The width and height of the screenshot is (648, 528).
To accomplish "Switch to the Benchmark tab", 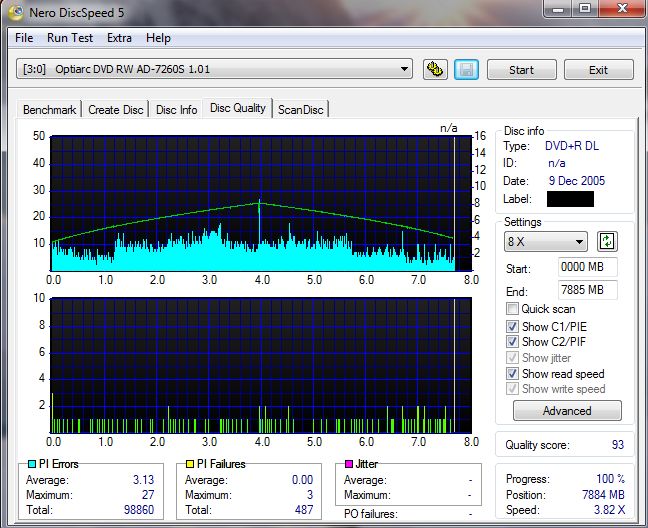I will click(x=49, y=110).
